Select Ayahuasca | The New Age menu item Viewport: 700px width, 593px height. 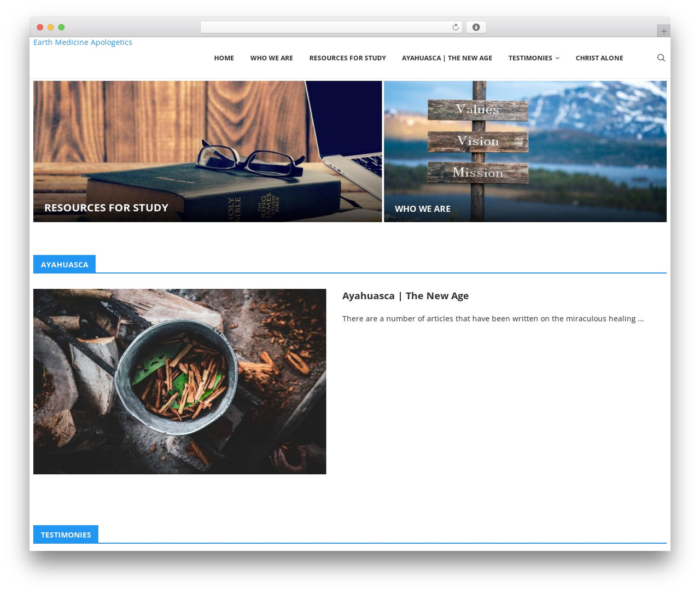[447, 58]
